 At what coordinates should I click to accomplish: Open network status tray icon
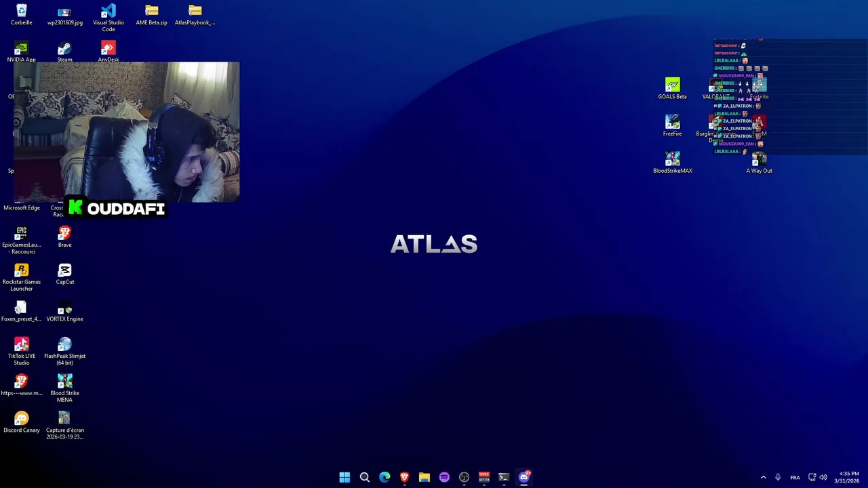[812, 477]
